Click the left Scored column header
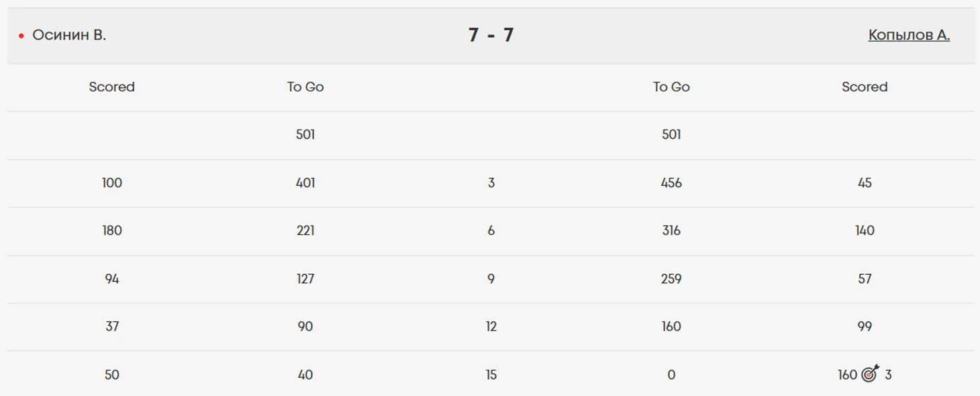 111,87
